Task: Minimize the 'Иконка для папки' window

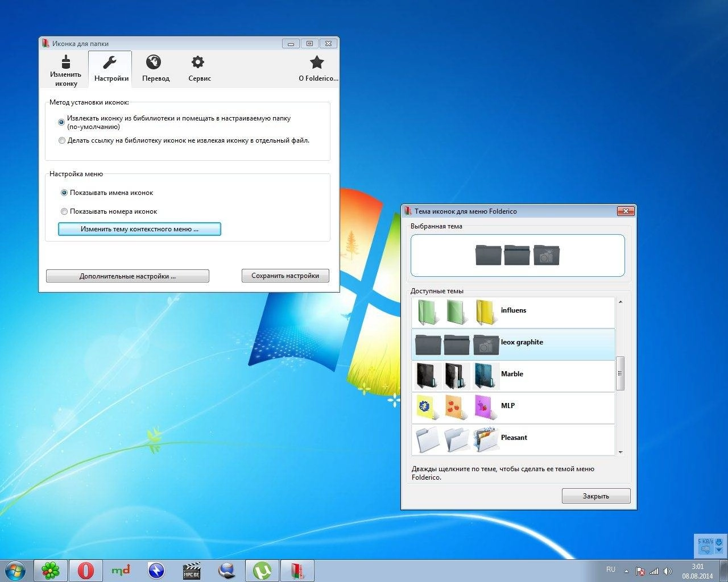Action: [x=291, y=43]
